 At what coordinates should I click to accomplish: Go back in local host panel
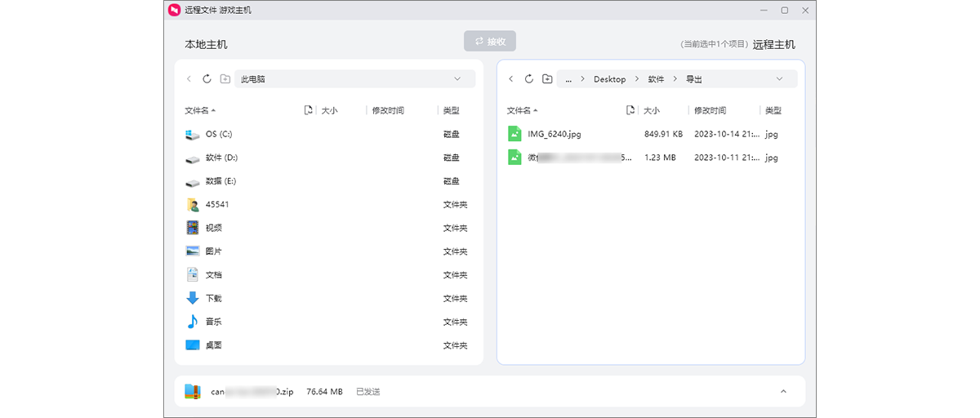click(189, 79)
